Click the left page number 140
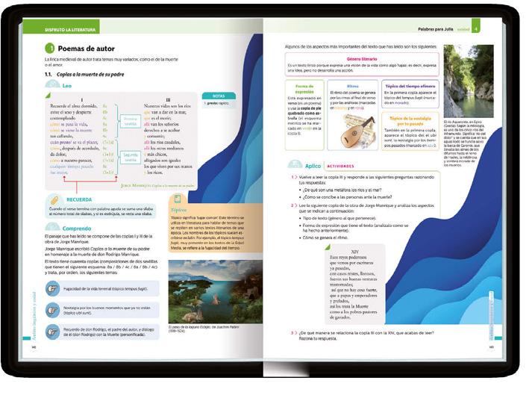 [34, 347]
